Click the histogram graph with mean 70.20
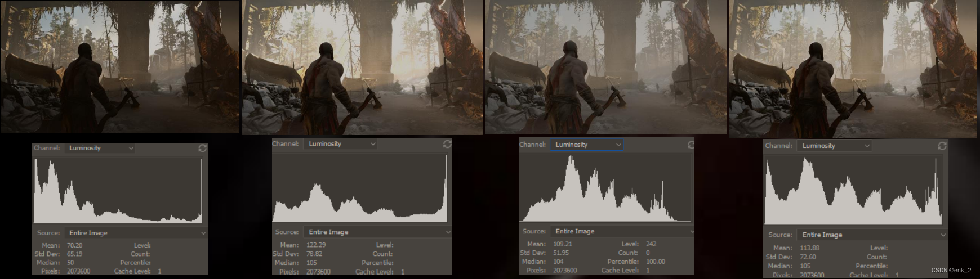 [x=118, y=191]
